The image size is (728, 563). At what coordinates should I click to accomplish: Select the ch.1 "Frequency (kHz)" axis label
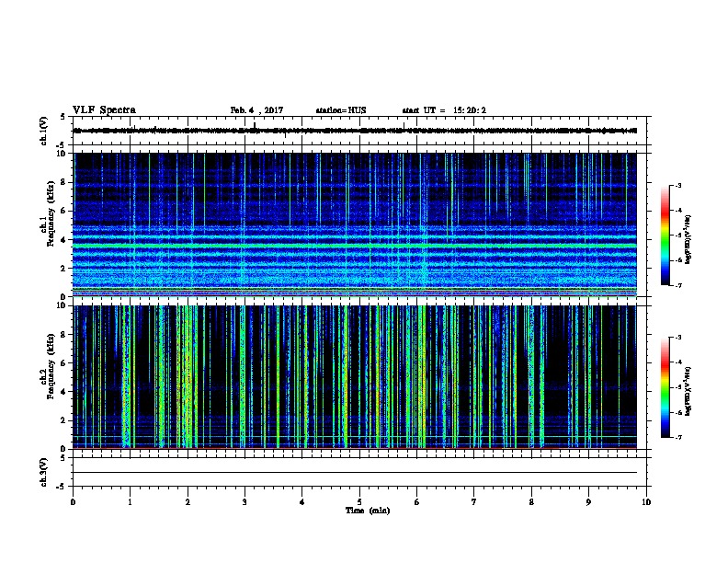(51, 214)
